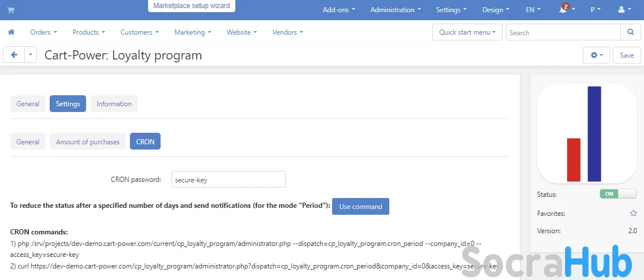This screenshot has width=644, height=280.
Task: Click the Version 2.0 value
Action: [x=632, y=231]
